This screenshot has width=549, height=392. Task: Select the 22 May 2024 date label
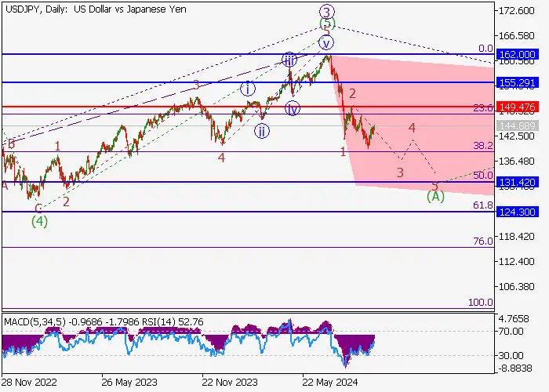tap(330, 383)
